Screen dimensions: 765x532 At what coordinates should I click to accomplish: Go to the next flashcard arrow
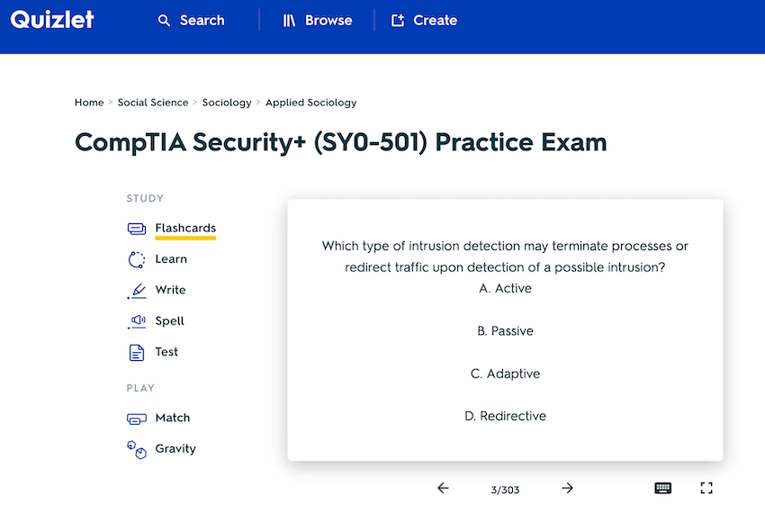567,488
